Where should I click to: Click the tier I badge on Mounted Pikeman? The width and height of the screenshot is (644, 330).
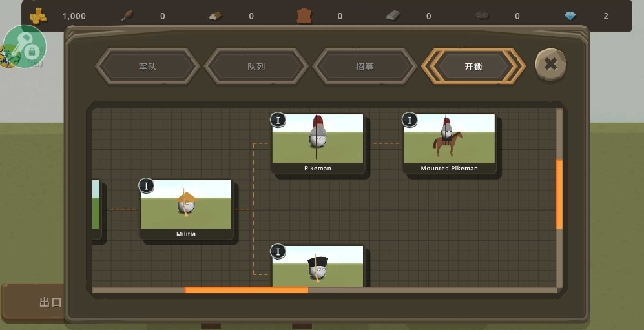tap(410, 120)
